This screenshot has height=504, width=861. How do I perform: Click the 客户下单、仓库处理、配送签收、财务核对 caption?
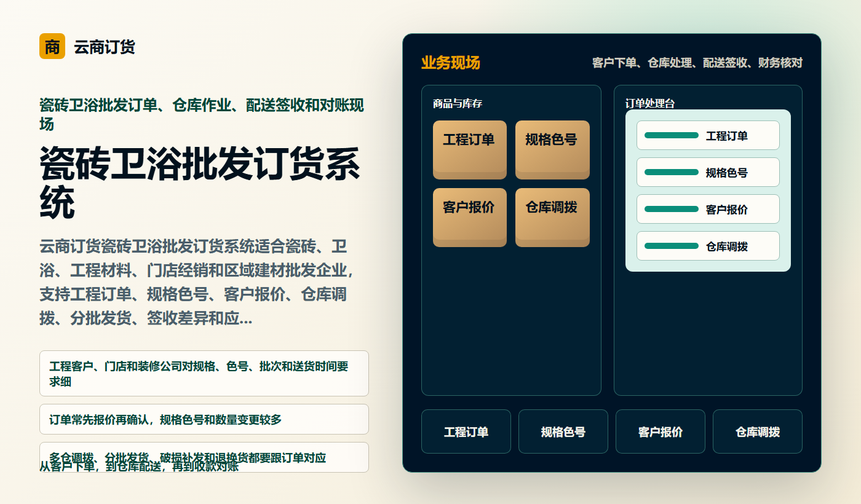[697, 63]
